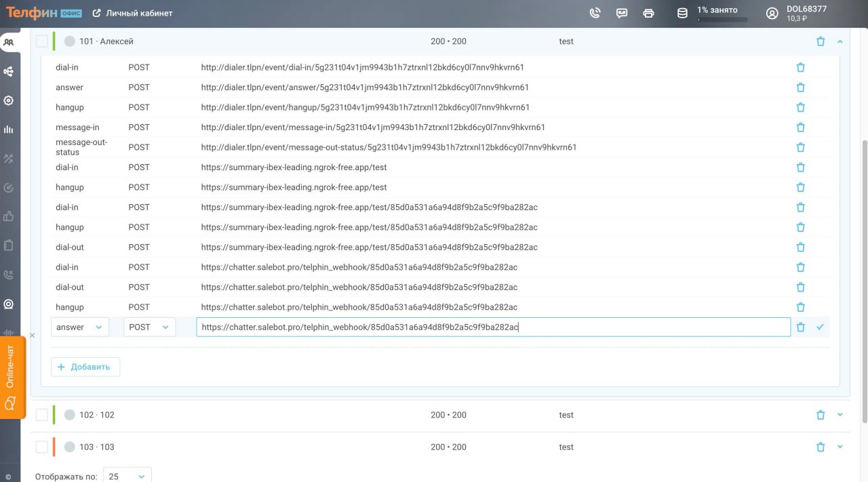Tick the checkbox for extension 102
This screenshot has width=868, height=482.
tap(42, 415)
